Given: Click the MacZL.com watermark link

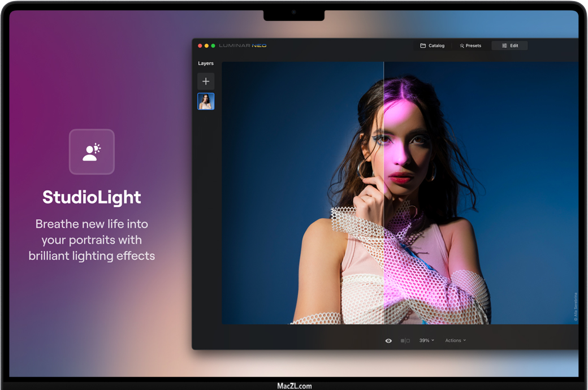Looking at the screenshot, I should coord(294,386).
